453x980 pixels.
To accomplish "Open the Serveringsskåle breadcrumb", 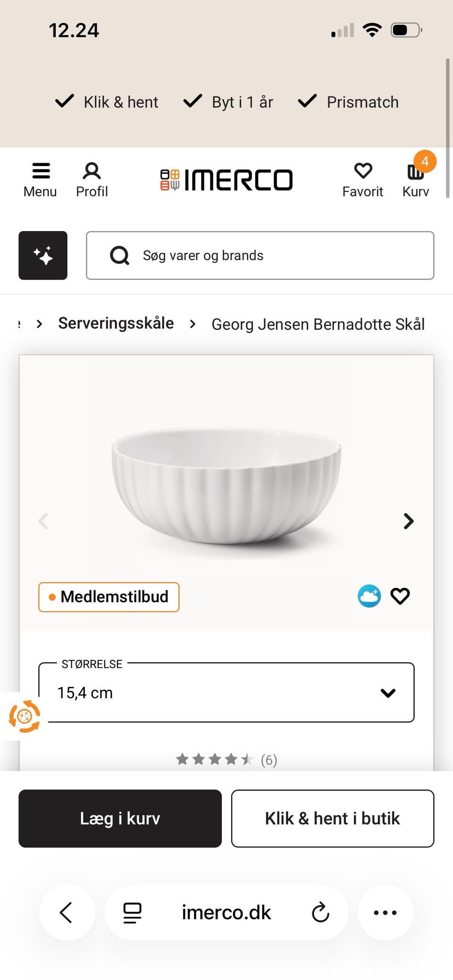I will pyautogui.click(x=116, y=324).
